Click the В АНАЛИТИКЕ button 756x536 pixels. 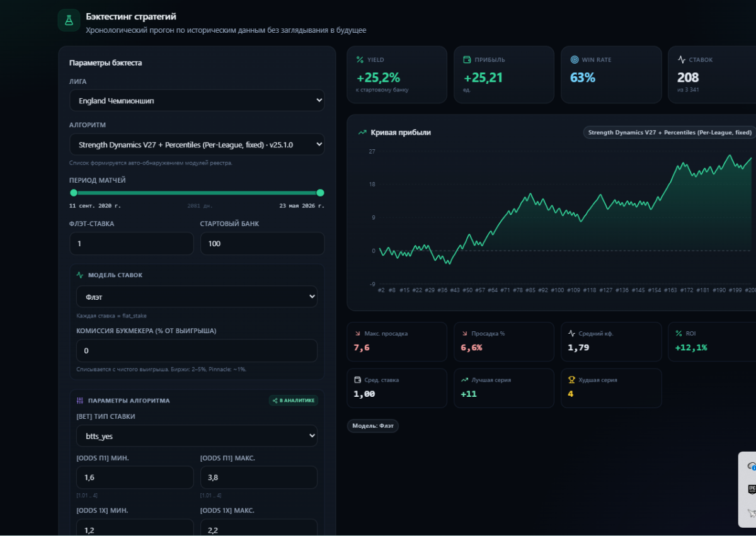(294, 401)
